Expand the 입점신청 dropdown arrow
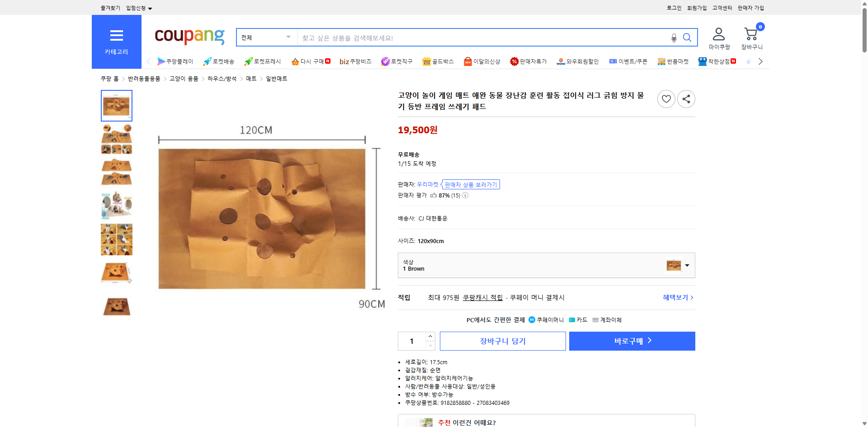 coord(150,8)
